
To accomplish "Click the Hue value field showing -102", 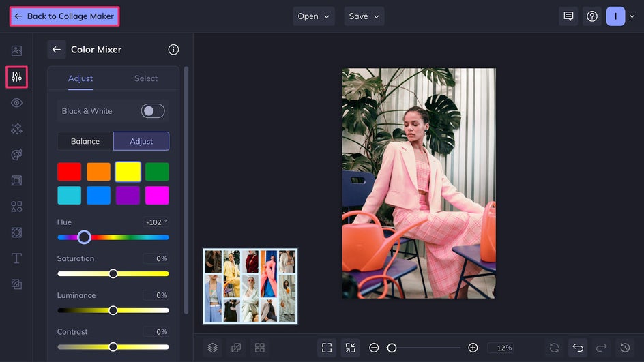I will [x=156, y=222].
